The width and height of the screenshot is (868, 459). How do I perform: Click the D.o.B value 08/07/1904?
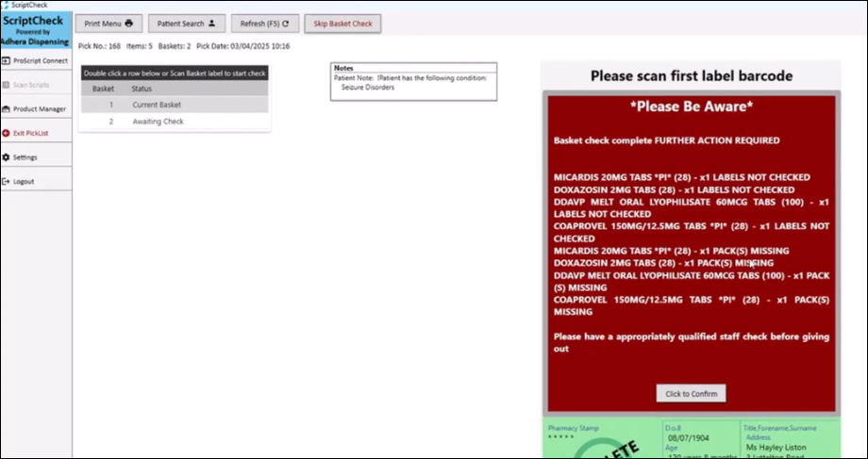[x=689, y=438]
